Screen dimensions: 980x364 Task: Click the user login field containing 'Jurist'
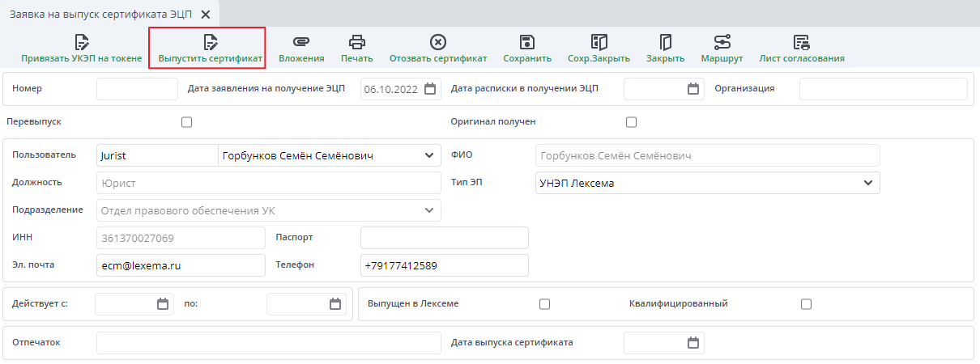pos(157,155)
